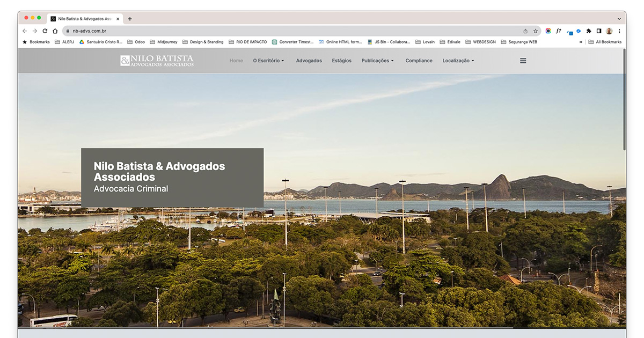This screenshot has width=644, height=338.
Task: Open the Online HTML form... bookmark
Action: coord(340,42)
